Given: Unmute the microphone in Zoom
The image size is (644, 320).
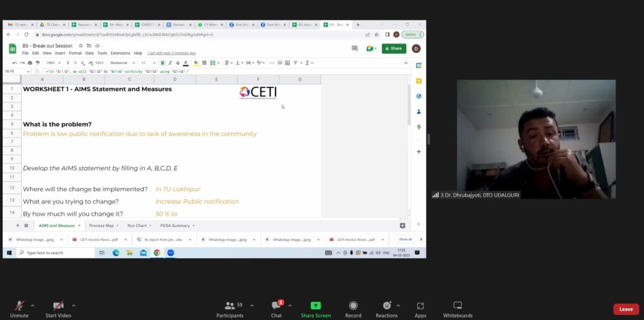Looking at the screenshot, I should click(x=19, y=306).
